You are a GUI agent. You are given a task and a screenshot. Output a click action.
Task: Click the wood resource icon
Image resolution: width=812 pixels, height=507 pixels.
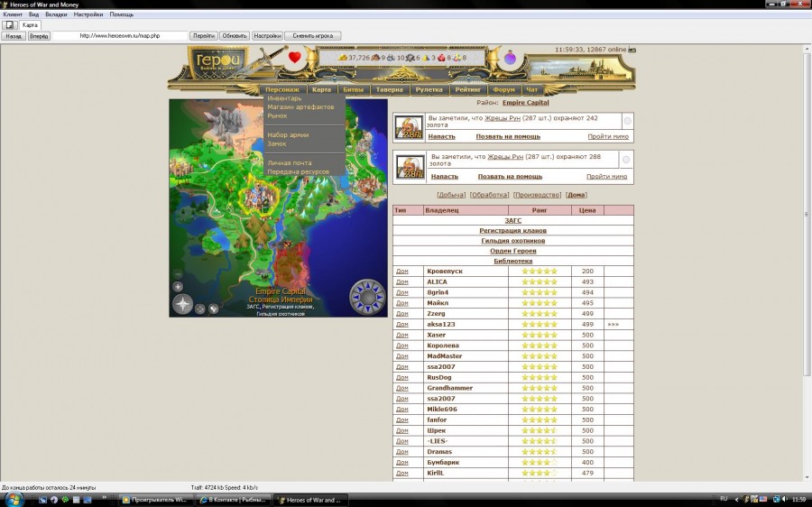click(x=376, y=58)
